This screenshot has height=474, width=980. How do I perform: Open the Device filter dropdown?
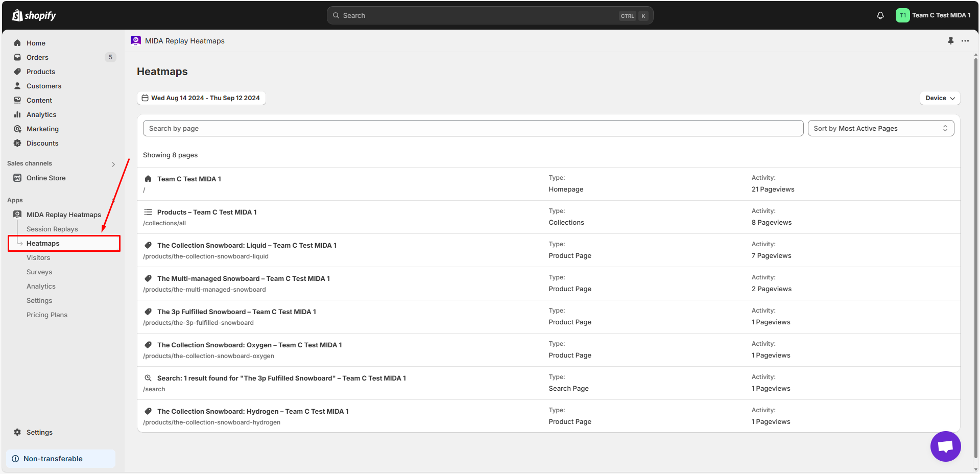pyautogui.click(x=940, y=98)
